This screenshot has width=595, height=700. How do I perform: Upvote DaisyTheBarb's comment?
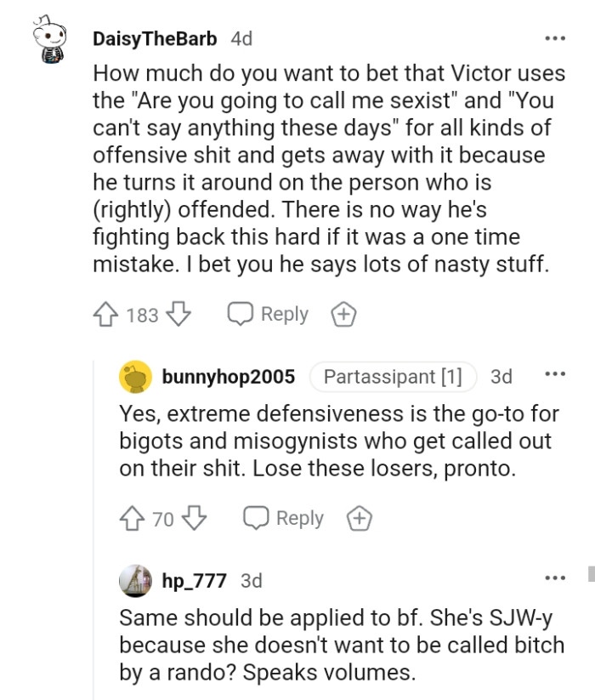coord(105,314)
